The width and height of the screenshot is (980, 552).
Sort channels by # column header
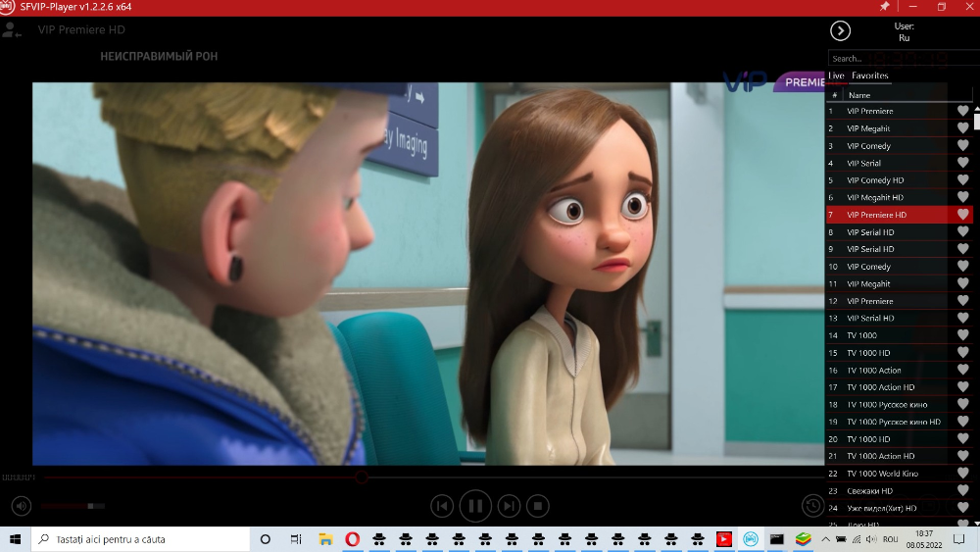834,95
